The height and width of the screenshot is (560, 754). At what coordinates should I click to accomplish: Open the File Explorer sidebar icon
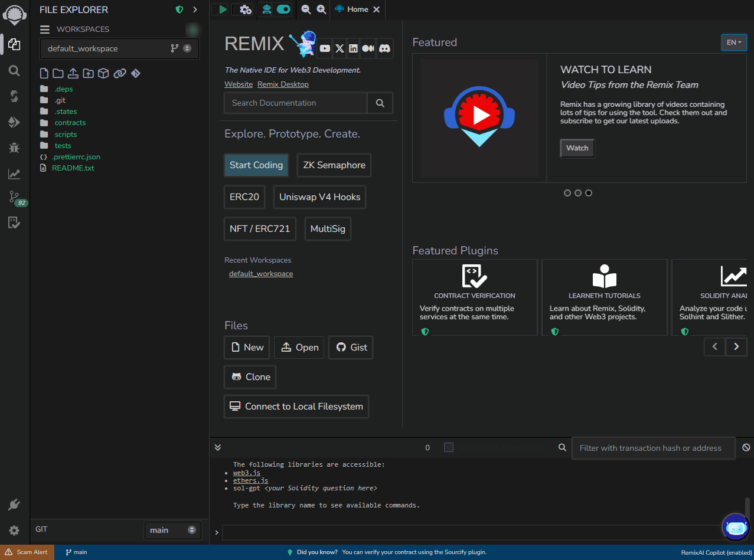14,45
